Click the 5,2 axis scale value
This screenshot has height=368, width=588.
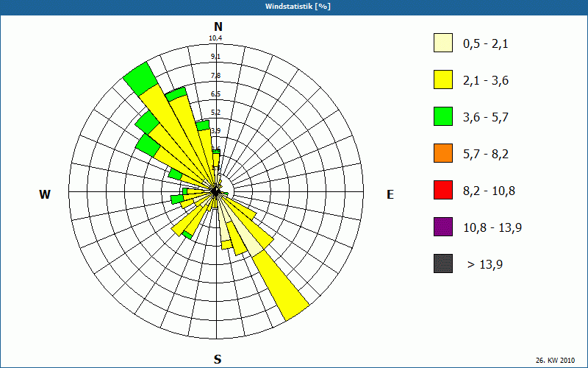pyautogui.click(x=215, y=113)
